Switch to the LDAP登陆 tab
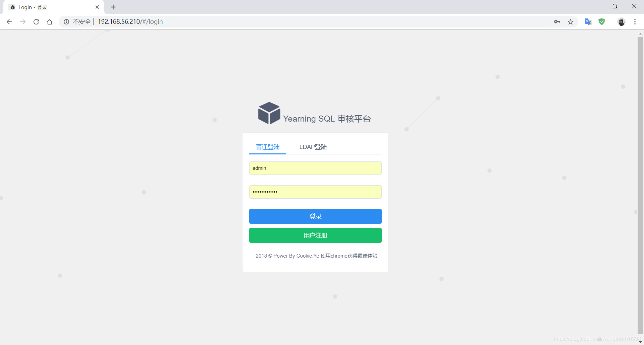Viewport: 644px width, 345px height. pyautogui.click(x=313, y=147)
